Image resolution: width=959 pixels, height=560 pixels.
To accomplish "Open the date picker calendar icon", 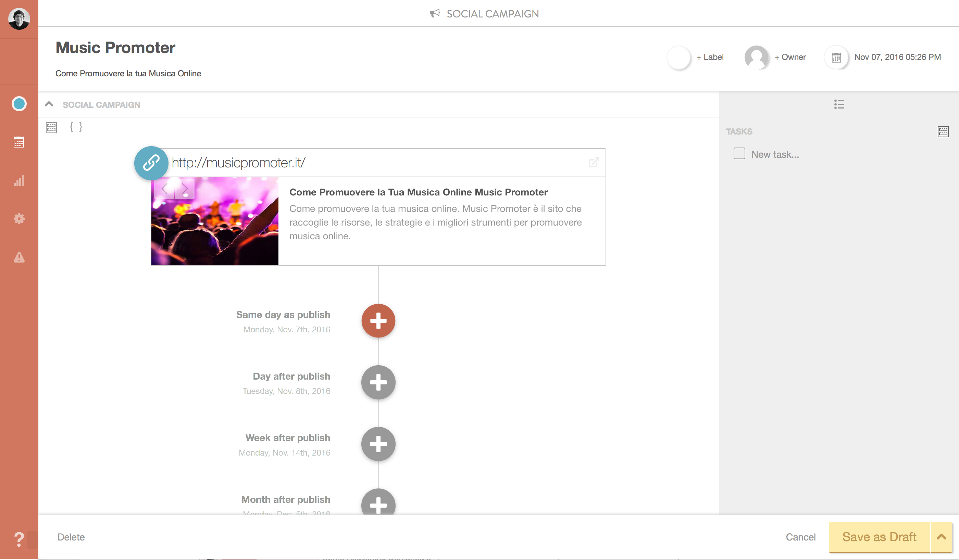I will coord(836,58).
